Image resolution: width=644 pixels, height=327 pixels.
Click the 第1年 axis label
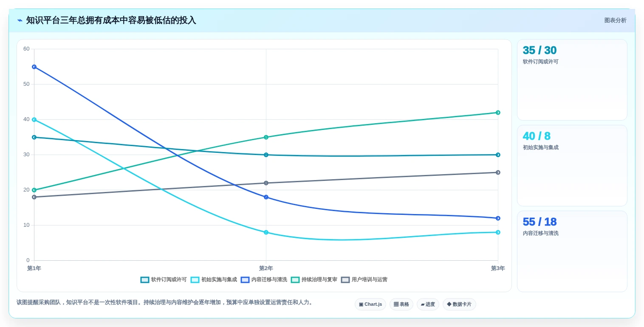[x=34, y=268]
